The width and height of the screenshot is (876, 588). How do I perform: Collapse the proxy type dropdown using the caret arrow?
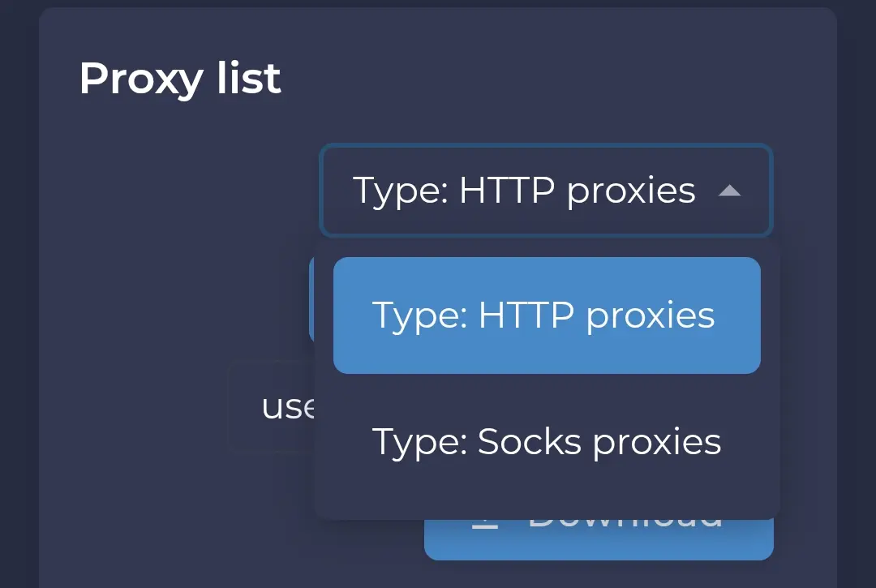pos(729,191)
